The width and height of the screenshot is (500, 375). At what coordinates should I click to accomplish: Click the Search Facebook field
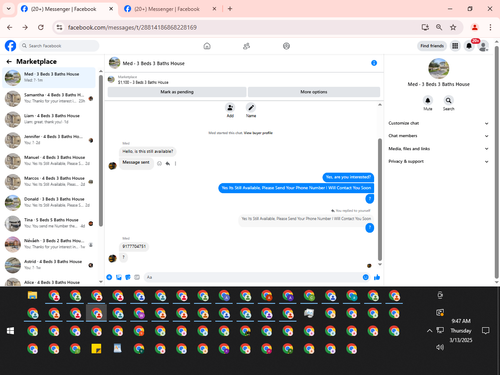pos(59,46)
